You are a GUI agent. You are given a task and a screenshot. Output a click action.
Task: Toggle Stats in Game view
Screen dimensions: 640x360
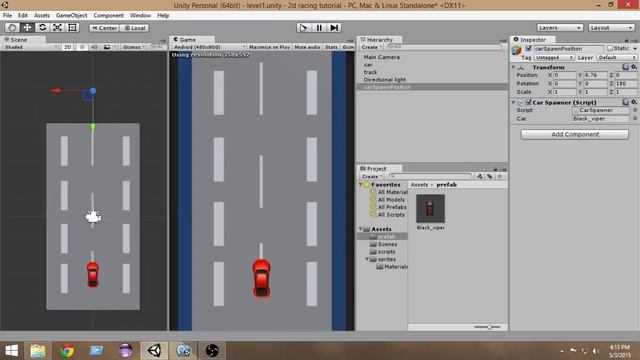pos(331,47)
